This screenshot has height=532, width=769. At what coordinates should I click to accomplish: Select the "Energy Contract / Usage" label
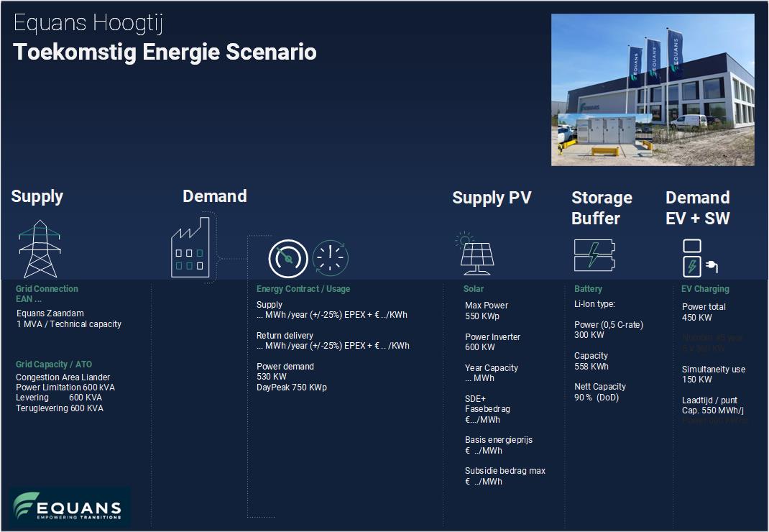[x=303, y=288]
